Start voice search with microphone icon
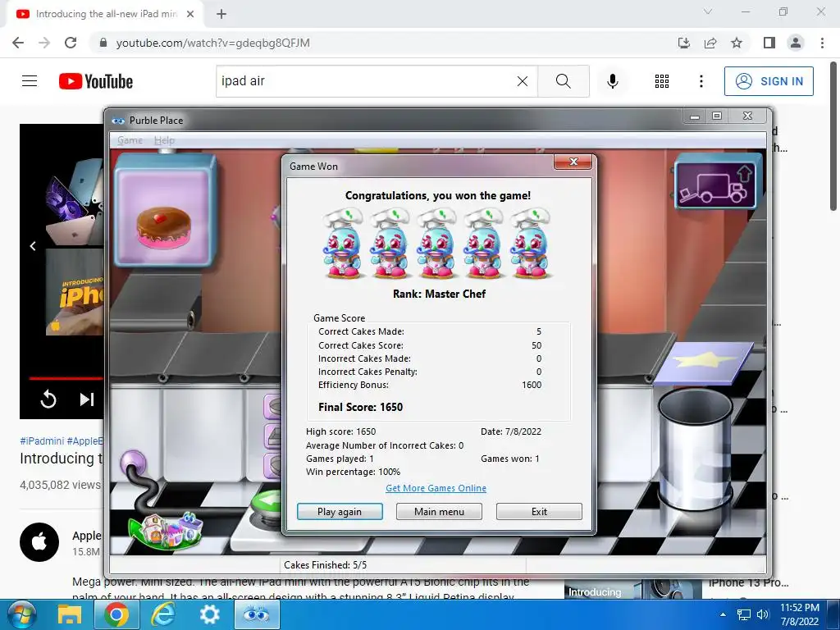Screen dimensions: 840x630 (612, 81)
